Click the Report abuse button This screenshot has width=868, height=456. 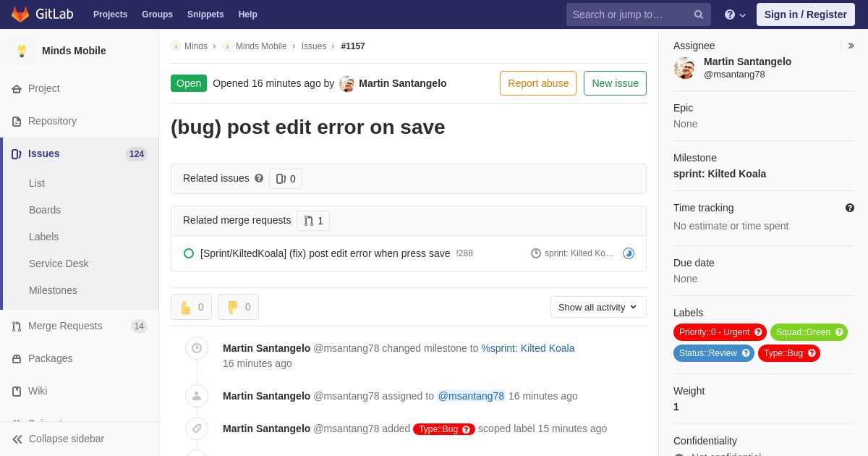(x=538, y=83)
